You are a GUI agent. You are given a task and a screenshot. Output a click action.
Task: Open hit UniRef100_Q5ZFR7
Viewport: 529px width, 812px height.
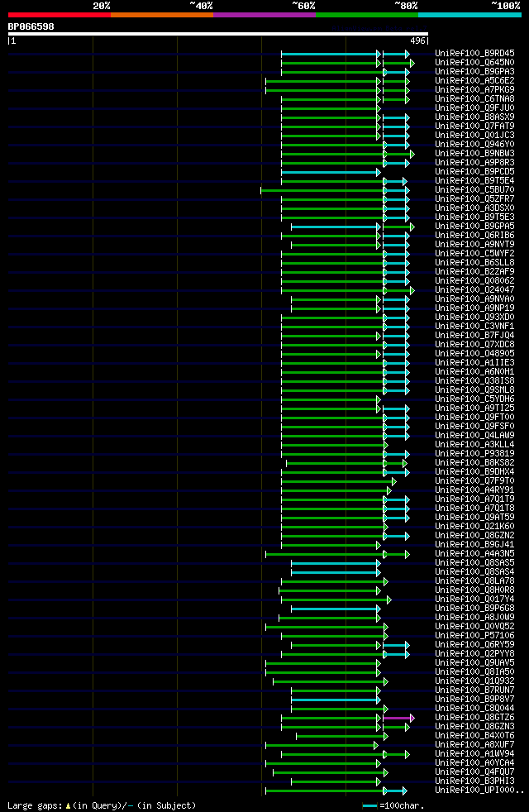pyautogui.click(x=474, y=198)
